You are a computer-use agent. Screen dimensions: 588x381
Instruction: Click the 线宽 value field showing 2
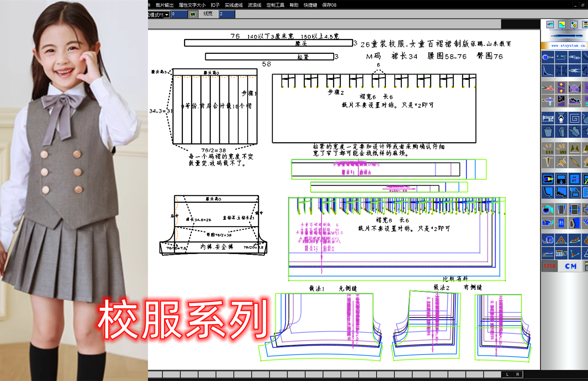(x=227, y=14)
